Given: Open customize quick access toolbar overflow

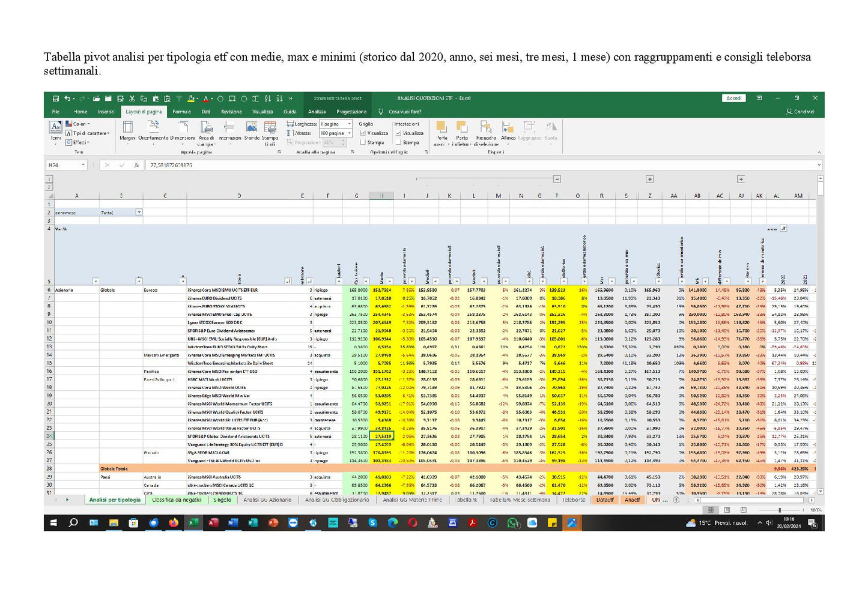Looking at the screenshot, I should 291,98.
